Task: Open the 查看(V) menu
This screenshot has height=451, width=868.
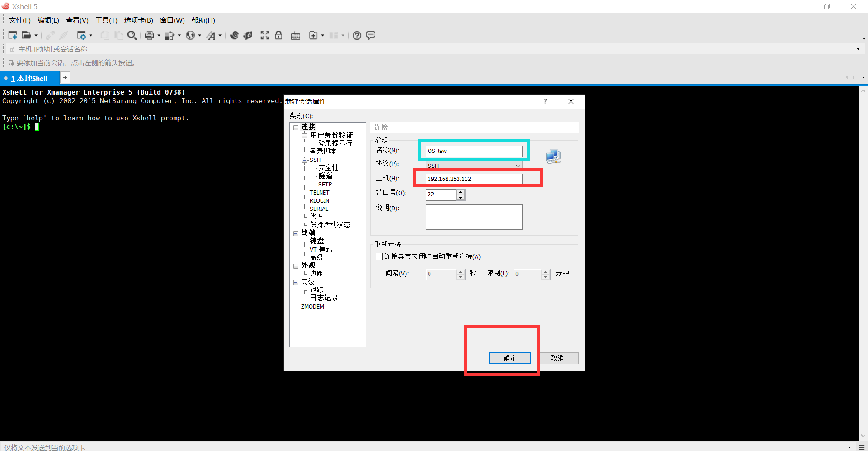Action: click(x=77, y=20)
